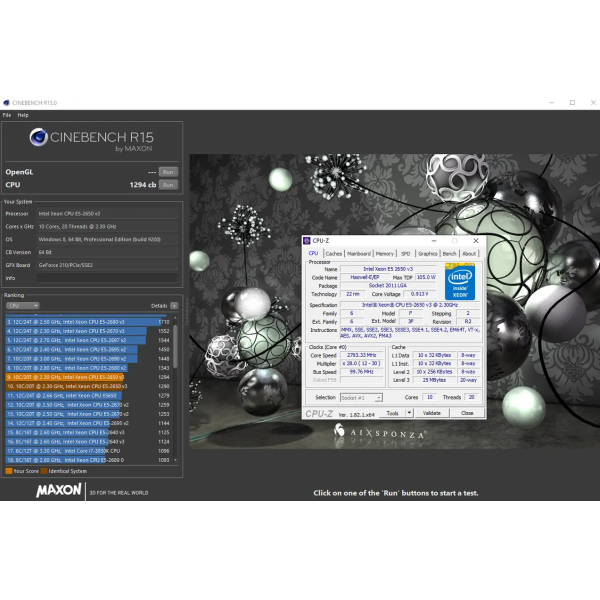Open the ranking CPU dropdown

[x=23, y=306]
